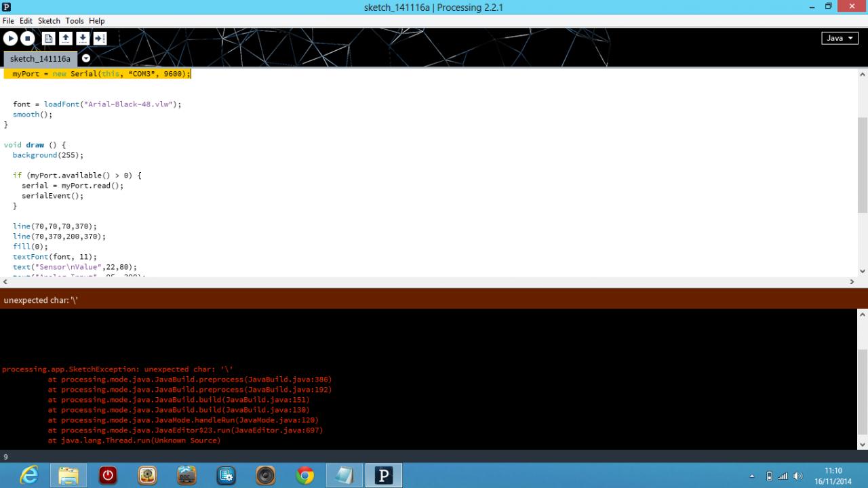Click the red power icon on the taskbar
The width and height of the screenshot is (868, 488).
coord(108,476)
